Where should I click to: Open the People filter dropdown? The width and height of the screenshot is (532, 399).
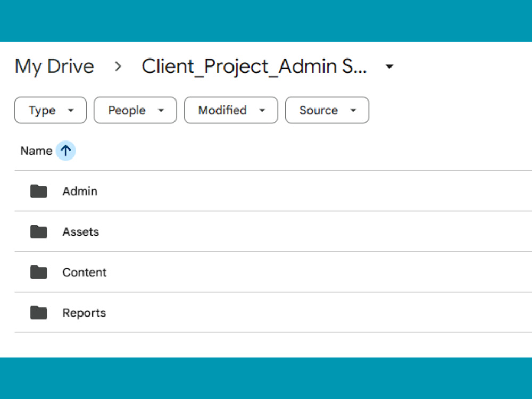pos(135,110)
